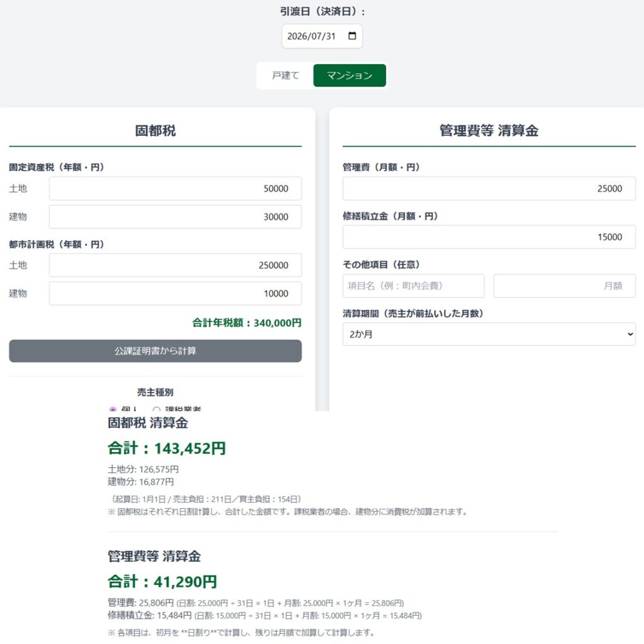
Task: Open the calendar picker icon for 引渡日
Action: (x=352, y=36)
